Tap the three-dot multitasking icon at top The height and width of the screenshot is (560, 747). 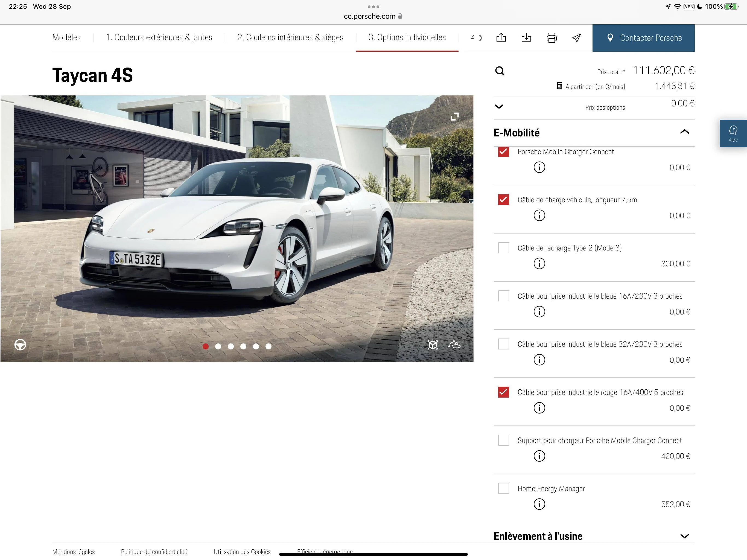pyautogui.click(x=373, y=7)
